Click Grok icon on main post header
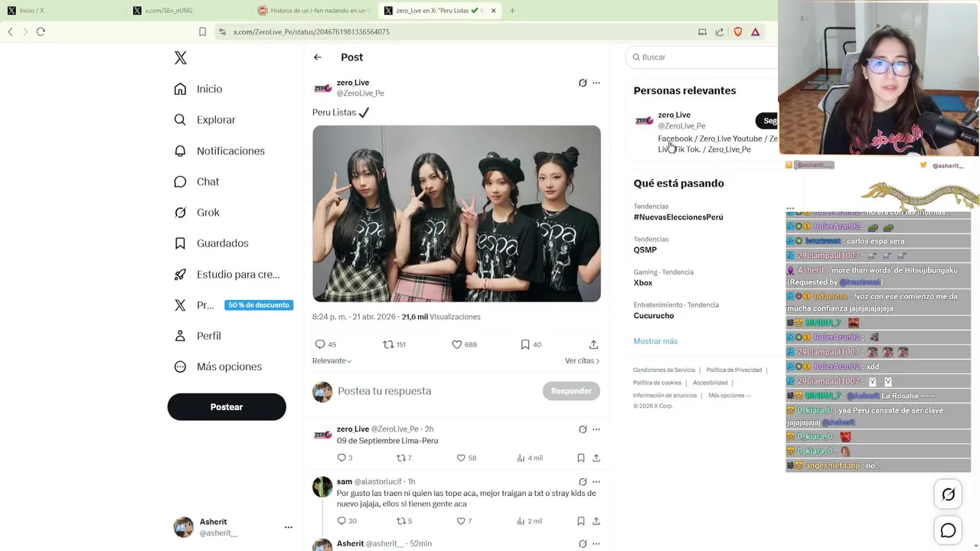Viewport: 980px width, 551px height. (x=583, y=83)
